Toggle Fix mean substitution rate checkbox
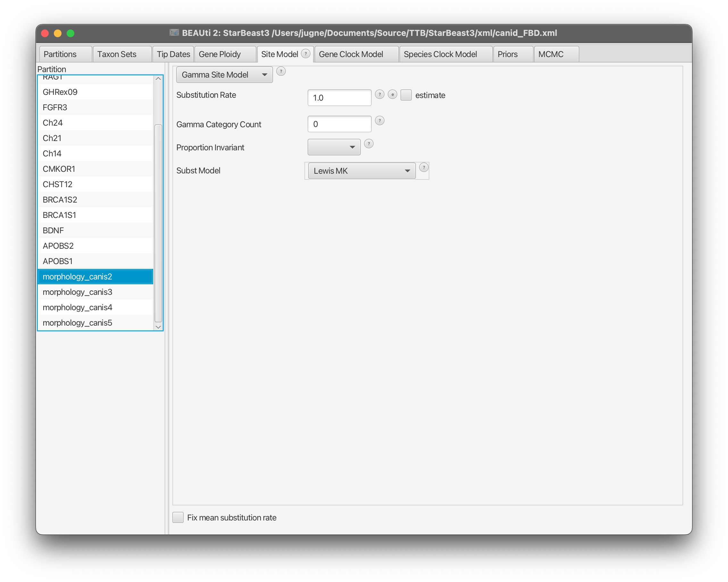The height and width of the screenshot is (582, 728). pyautogui.click(x=178, y=518)
